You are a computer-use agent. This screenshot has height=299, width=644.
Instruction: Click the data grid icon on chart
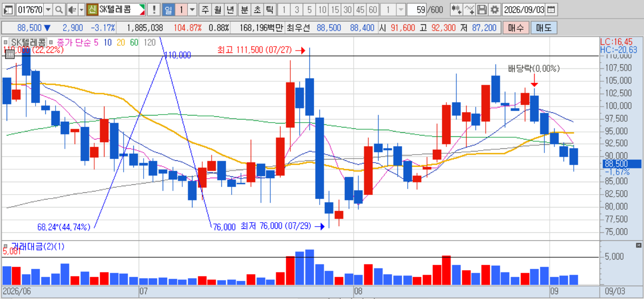(x=9, y=55)
